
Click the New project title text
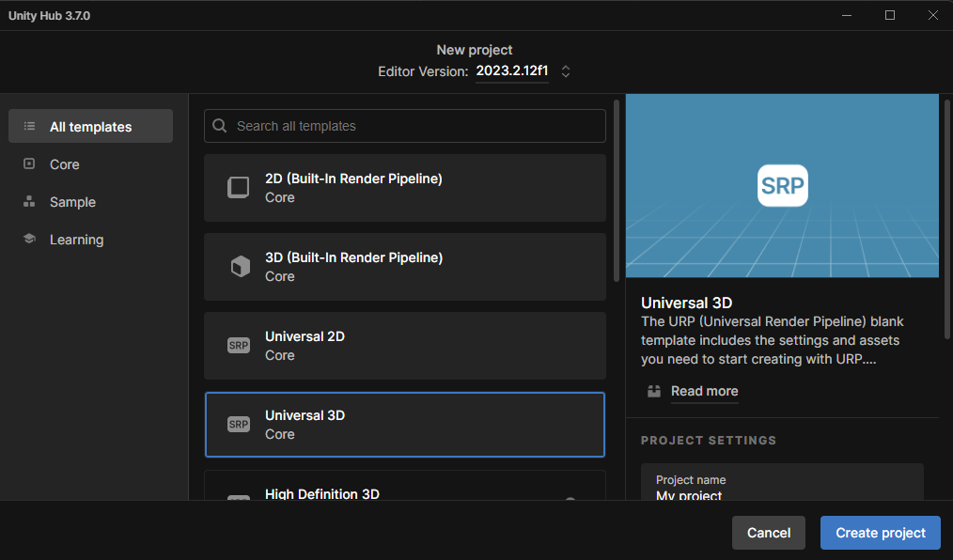pyautogui.click(x=474, y=50)
